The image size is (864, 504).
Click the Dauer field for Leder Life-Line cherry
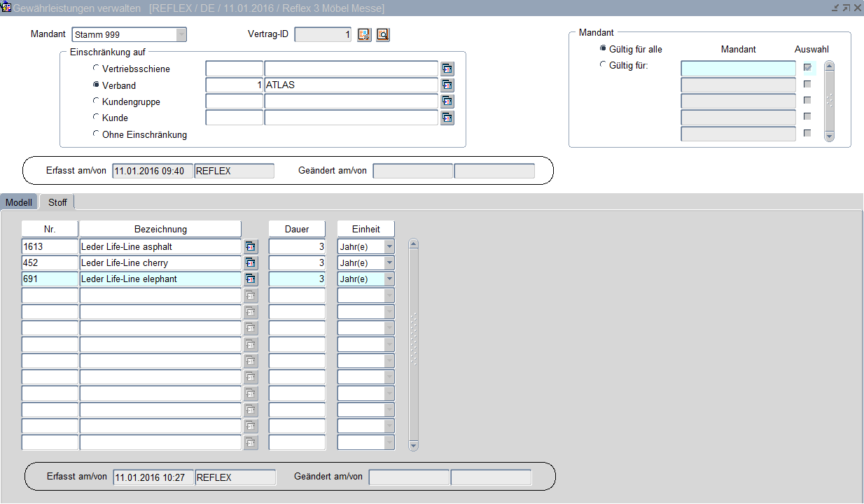click(x=297, y=262)
